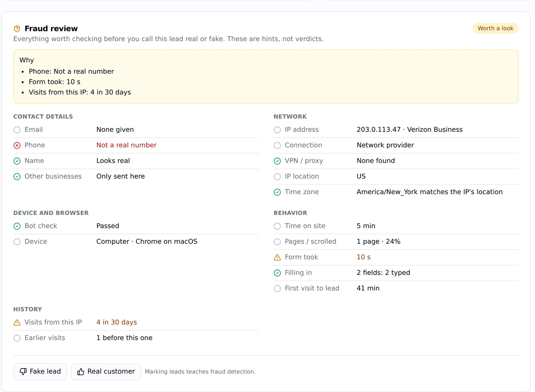Viewport: 535px width, 392px height.
Task: Select the 'Looks real' name value
Action: (x=113, y=161)
